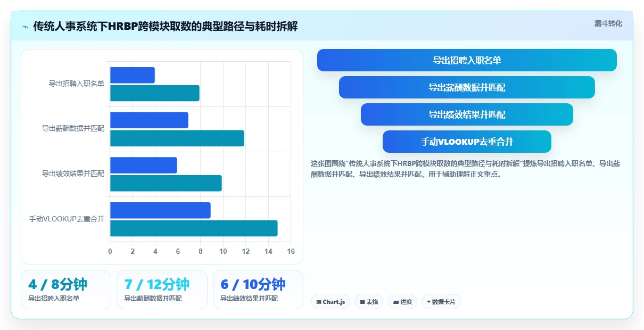
Task: Click the chart axis label 导出绩效结果并匹配
Action: pyautogui.click(x=73, y=174)
